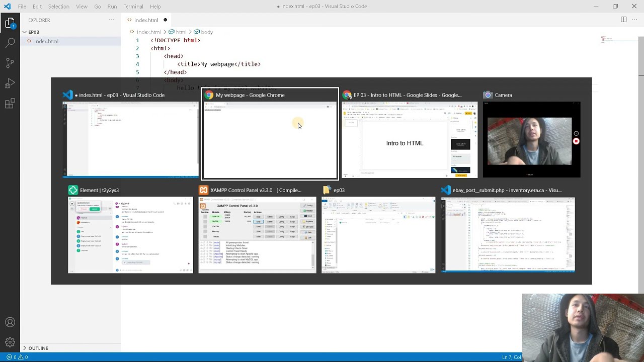
Task: Open the errors and warnings status bar indicator
Action: [x=17, y=357]
